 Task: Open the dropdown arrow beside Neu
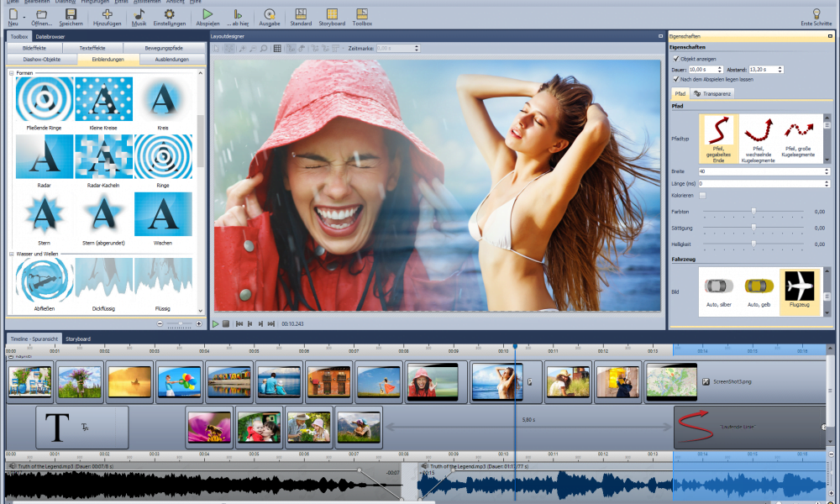(x=24, y=17)
